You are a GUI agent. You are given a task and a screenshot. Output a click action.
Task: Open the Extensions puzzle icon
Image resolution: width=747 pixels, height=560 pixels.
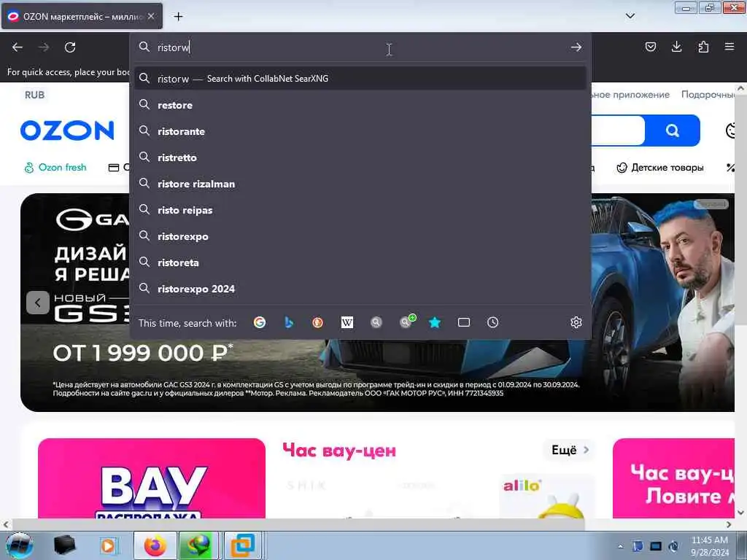[703, 47]
